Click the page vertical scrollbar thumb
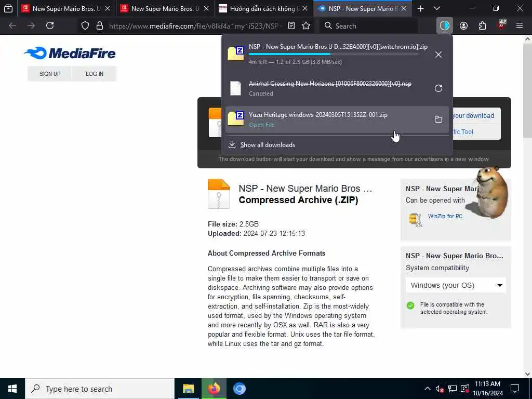532x399 pixels. (x=528, y=90)
